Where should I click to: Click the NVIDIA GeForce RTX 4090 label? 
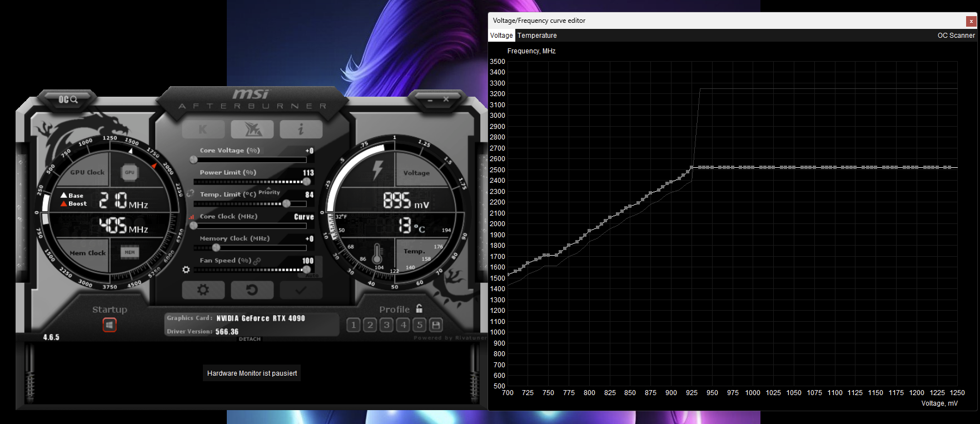click(261, 318)
